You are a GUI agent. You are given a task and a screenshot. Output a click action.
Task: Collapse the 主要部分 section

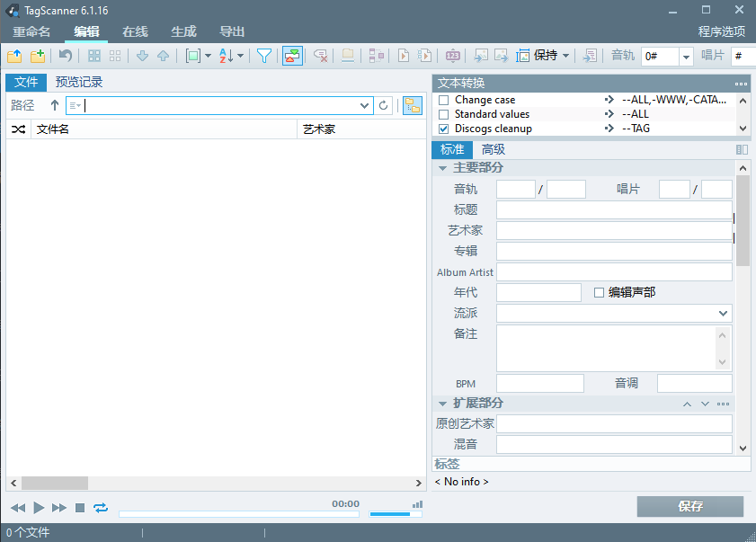(x=441, y=167)
